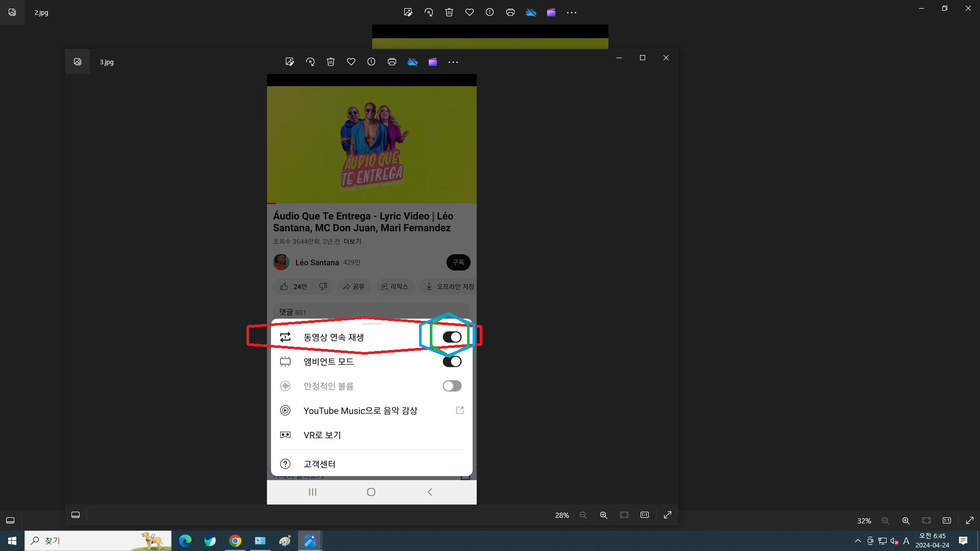Fit to window icon in 2.jpg viewer
The height and width of the screenshot is (551, 980).
926,521
